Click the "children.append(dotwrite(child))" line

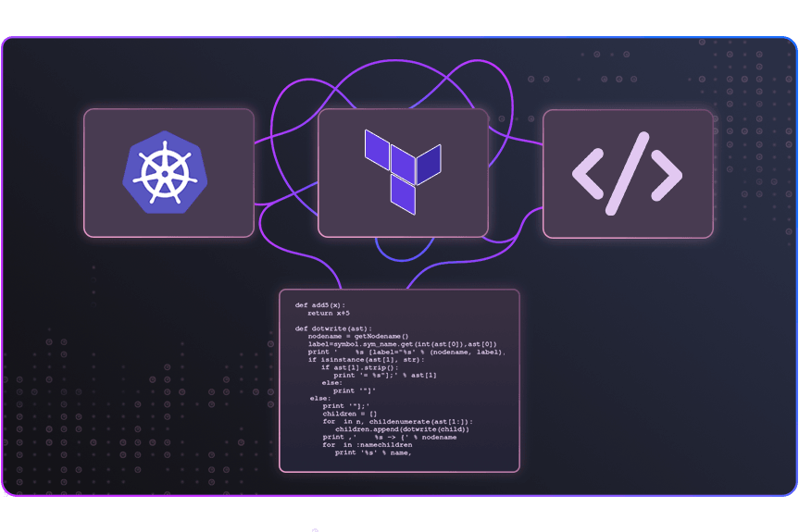click(402, 429)
